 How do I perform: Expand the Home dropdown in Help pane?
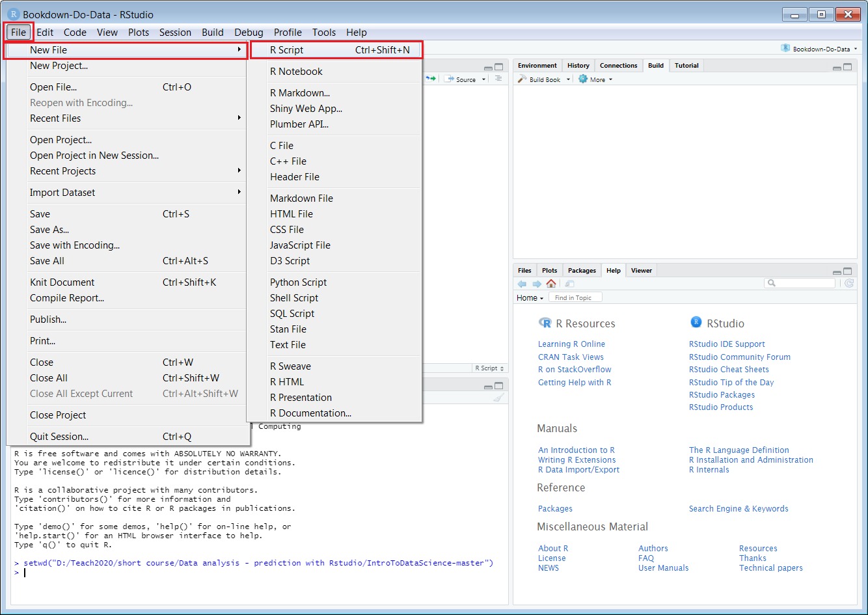pyautogui.click(x=530, y=298)
